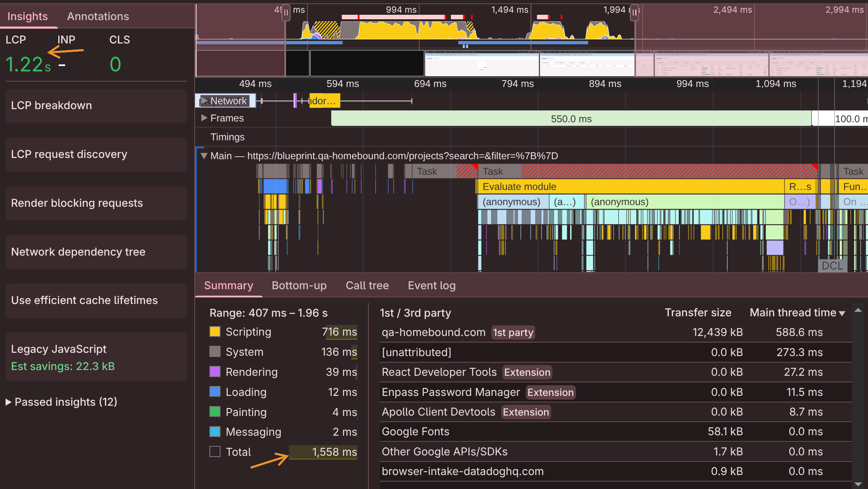Click the Messaging teal legend swatch
The image size is (868, 489).
(x=215, y=432)
